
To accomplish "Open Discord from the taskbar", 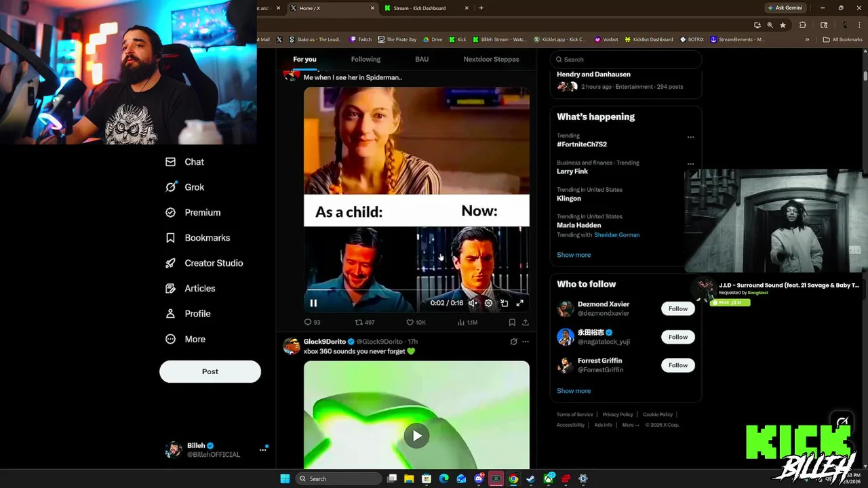I will click(479, 479).
